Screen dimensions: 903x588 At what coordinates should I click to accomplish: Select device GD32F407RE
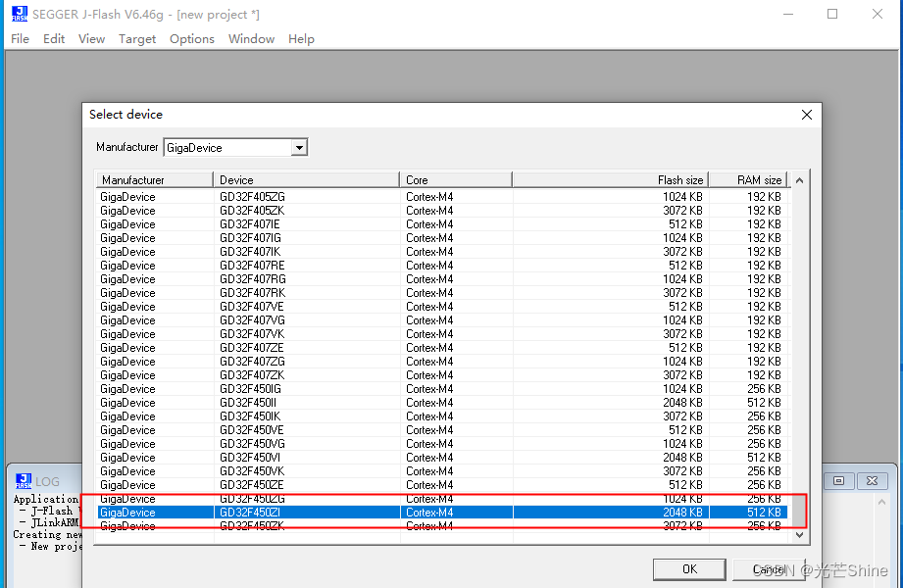coord(442,266)
